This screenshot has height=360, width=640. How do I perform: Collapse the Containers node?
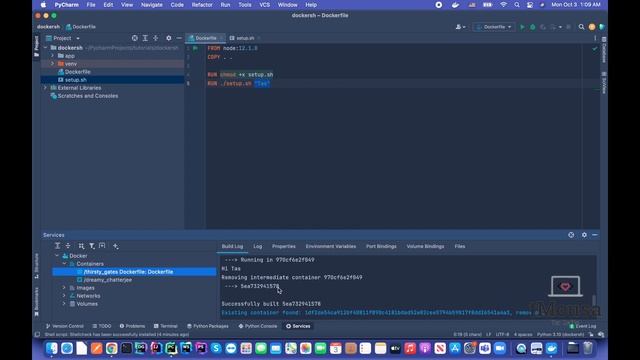pos(64,264)
